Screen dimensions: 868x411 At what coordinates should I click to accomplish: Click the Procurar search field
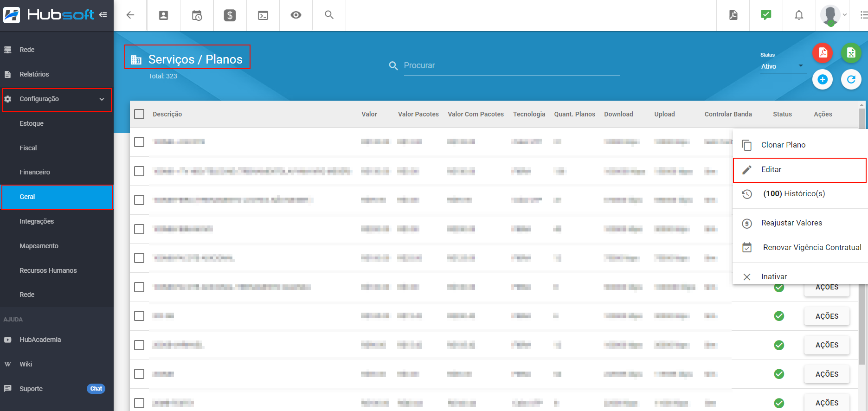coord(512,65)
